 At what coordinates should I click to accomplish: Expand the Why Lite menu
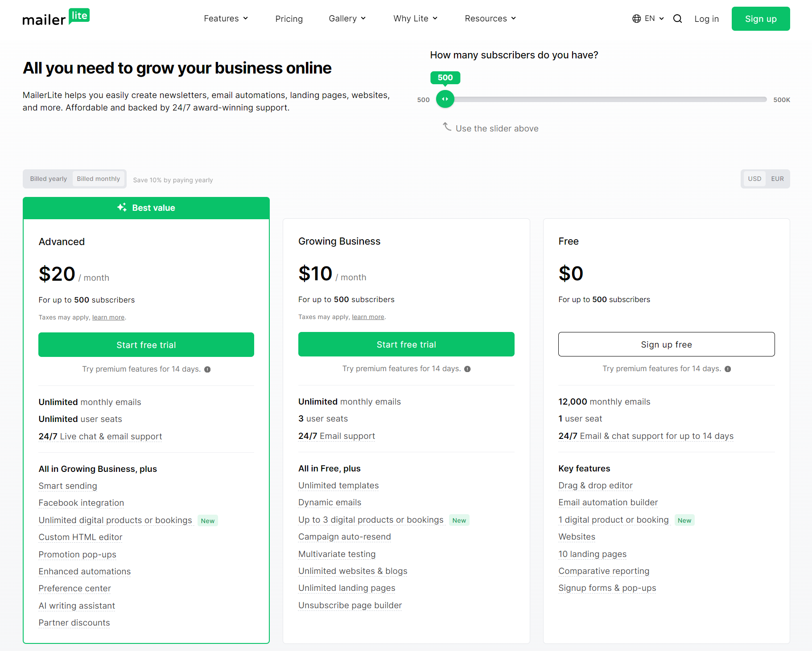(415, 19)
